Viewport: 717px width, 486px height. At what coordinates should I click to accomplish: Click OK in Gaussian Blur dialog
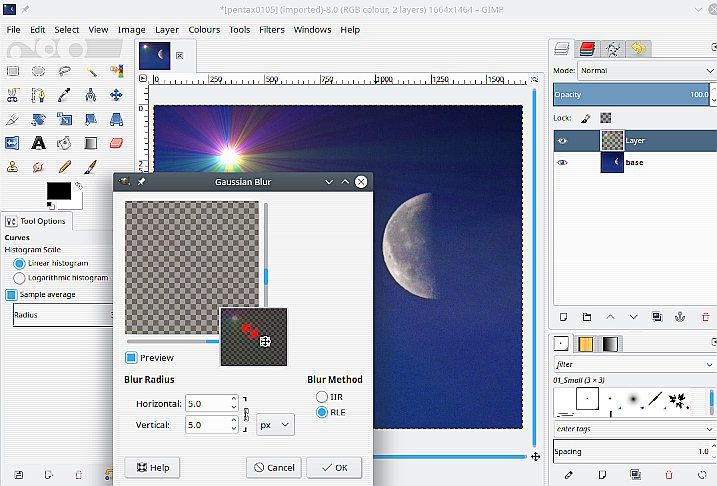tap(334, 467)
